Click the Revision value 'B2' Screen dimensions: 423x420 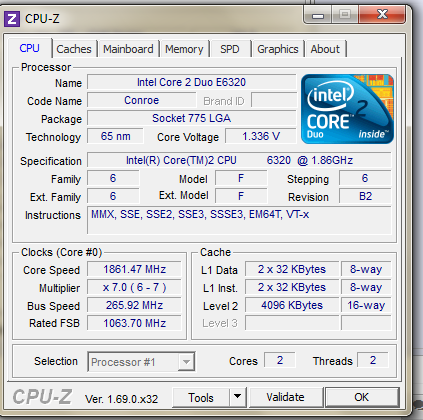[x=365, y=196]
